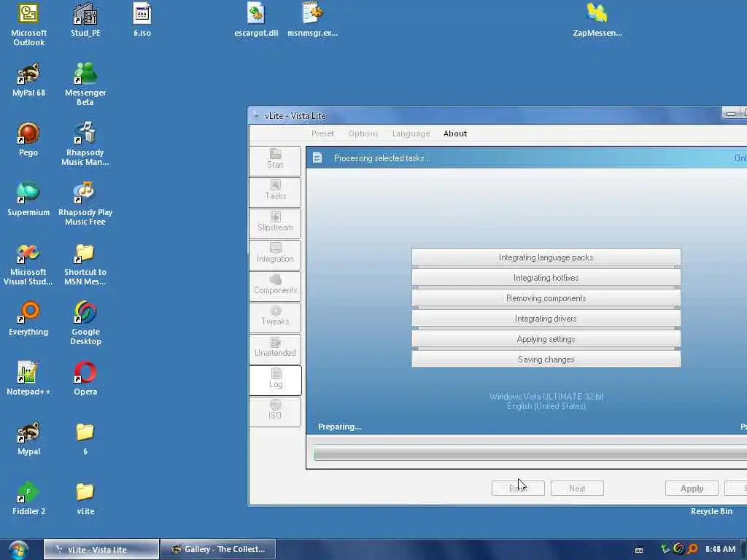Open the Language menu in vLite
The height and width of the screenshot is (560, 747).
(411, 134)
